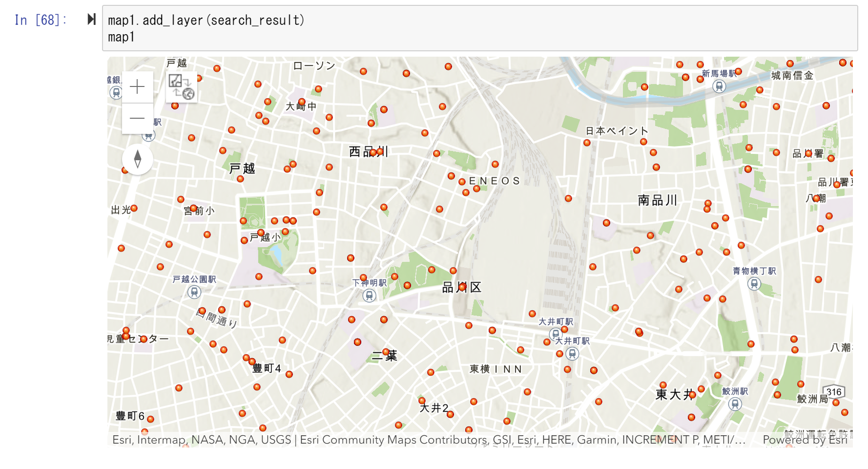868x469 pixels.
Task: Click inside the map1.add_layer code cell
Action: point(479,28)
